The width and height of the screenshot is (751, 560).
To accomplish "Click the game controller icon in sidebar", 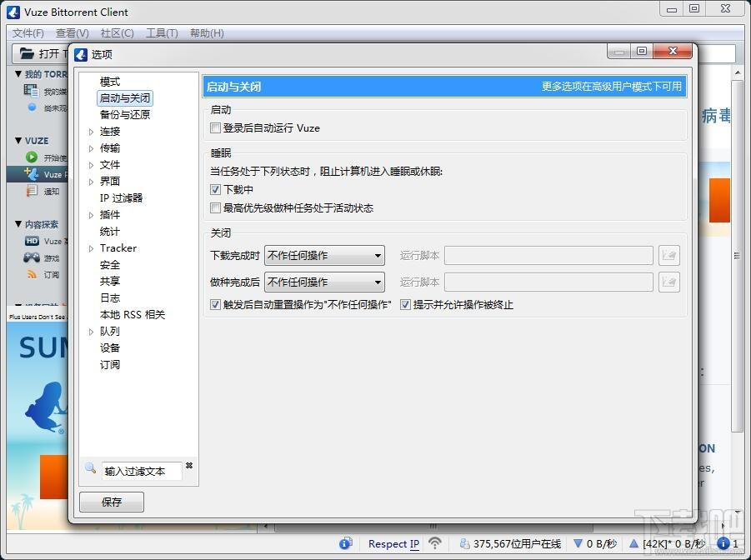I will [32, 257].
